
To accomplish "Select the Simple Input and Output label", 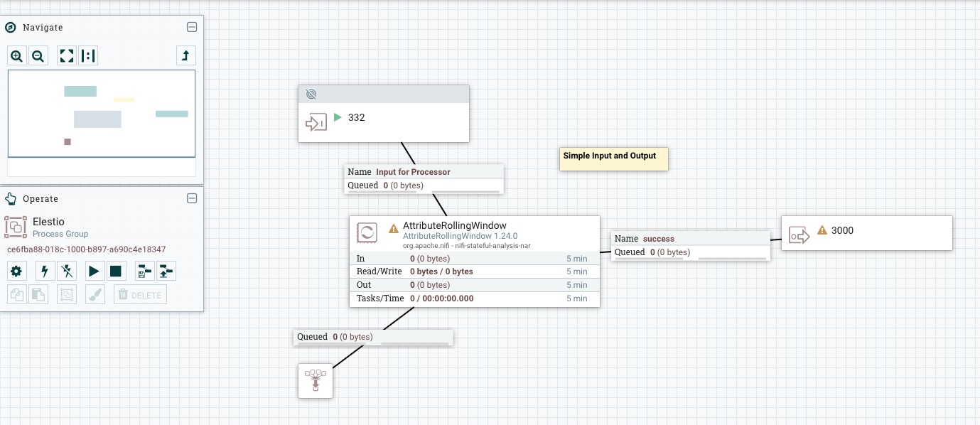I will (x=613, y=158).
